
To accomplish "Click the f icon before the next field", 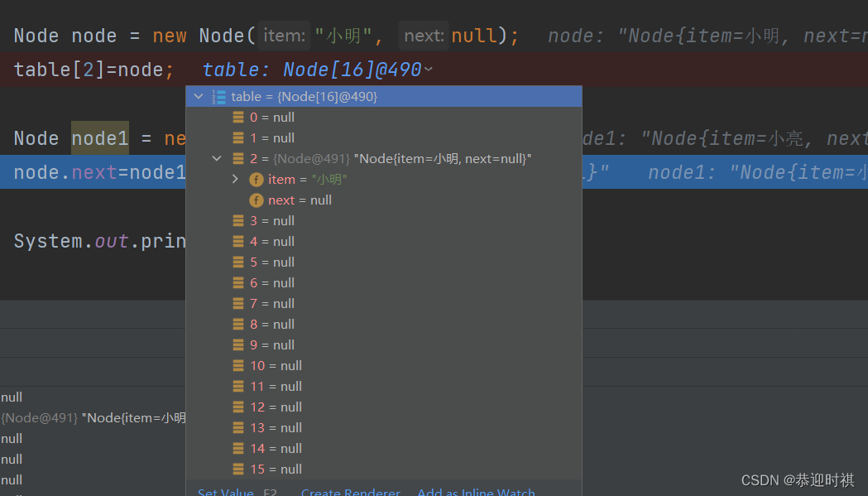I will (x=256, y=200).
